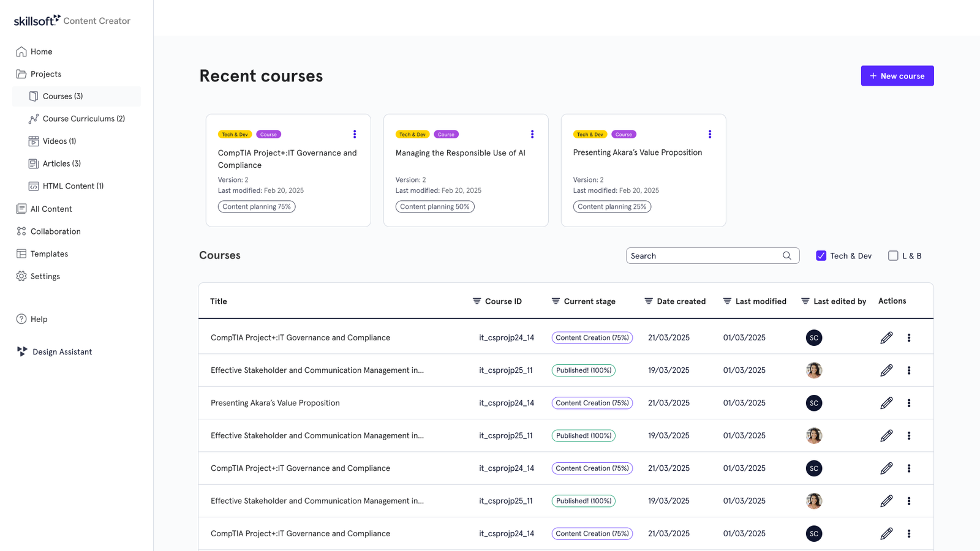Open three-dot menu on Presenting Akara's Value Proposition card
The image size is (980, 551).
tap(710, 134)
